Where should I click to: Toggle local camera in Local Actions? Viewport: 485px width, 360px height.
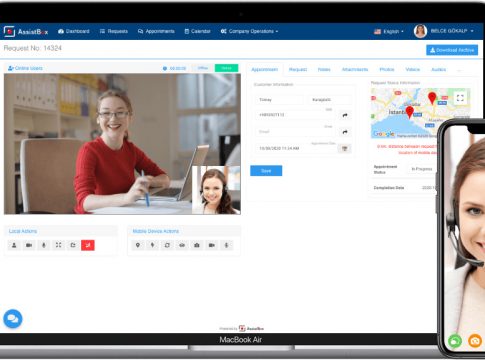29,245
